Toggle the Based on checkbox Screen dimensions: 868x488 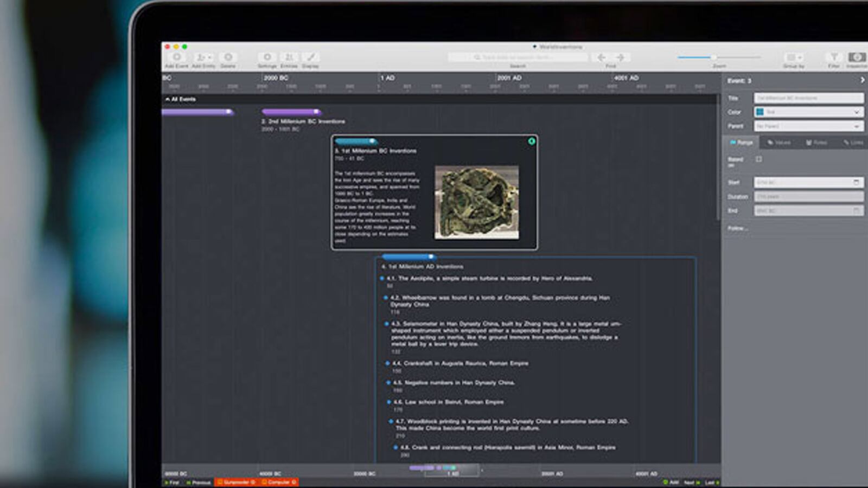click(x=758, y=159)
